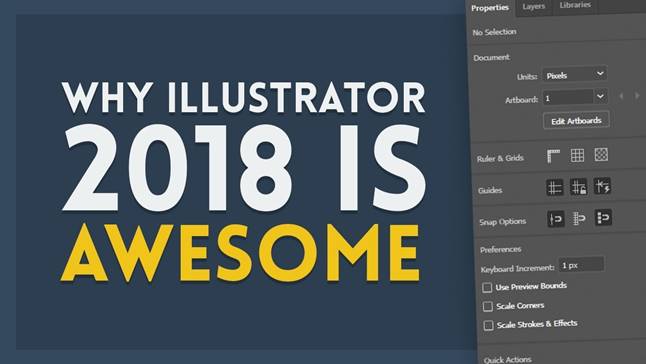Enable Snap to Point icon
Viewport: 646px width, 364px height.
pos(556,219)
